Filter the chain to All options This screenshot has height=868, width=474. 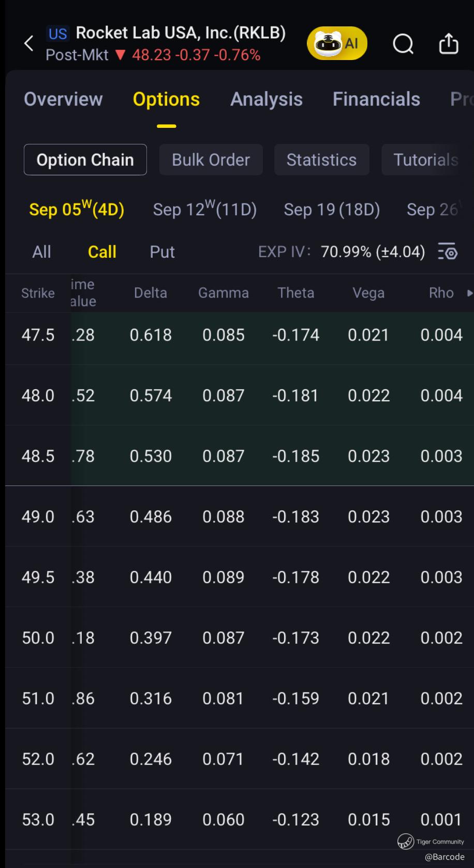[41, 252]
